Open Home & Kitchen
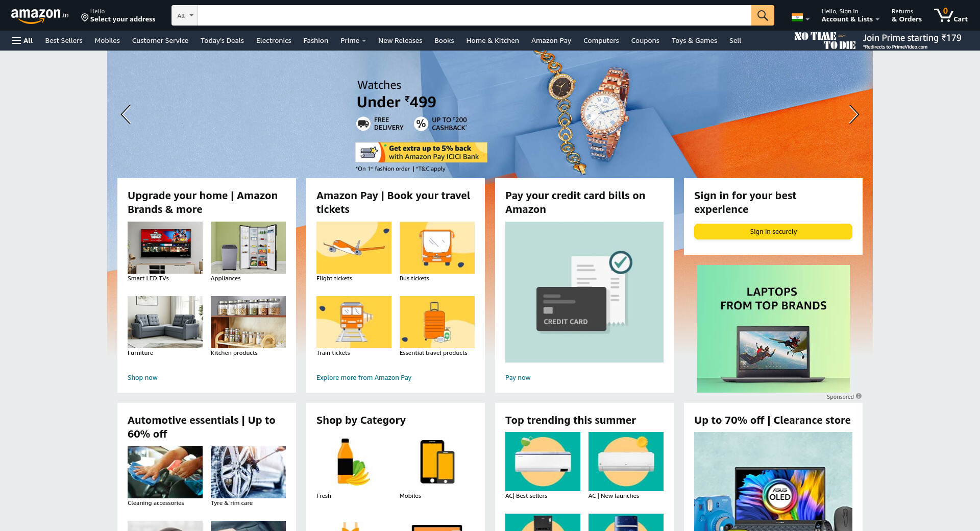Screen dimensions: 980x531 tap(493, 40)
